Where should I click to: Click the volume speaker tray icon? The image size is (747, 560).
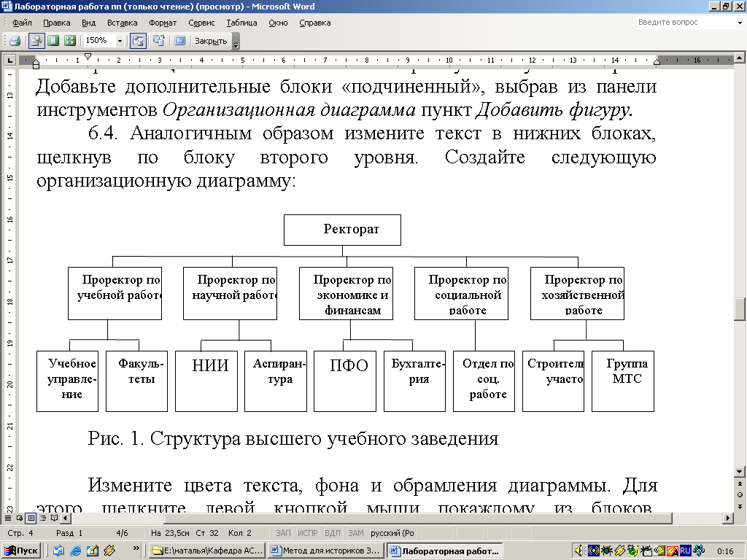pos(579,551)
